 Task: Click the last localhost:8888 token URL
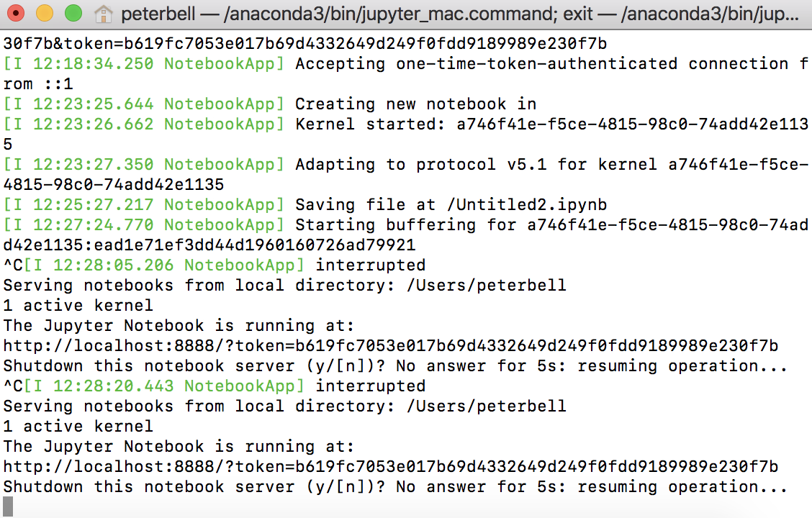390,467
